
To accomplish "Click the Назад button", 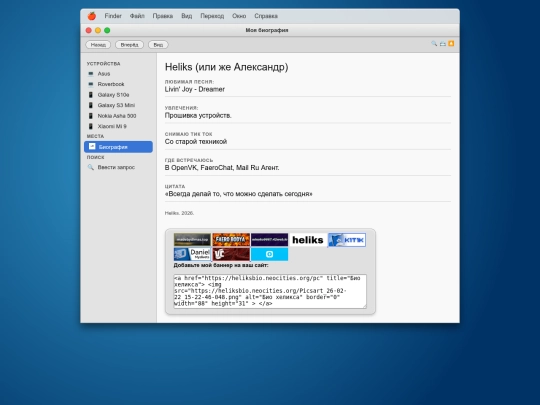I will point(98,45).
